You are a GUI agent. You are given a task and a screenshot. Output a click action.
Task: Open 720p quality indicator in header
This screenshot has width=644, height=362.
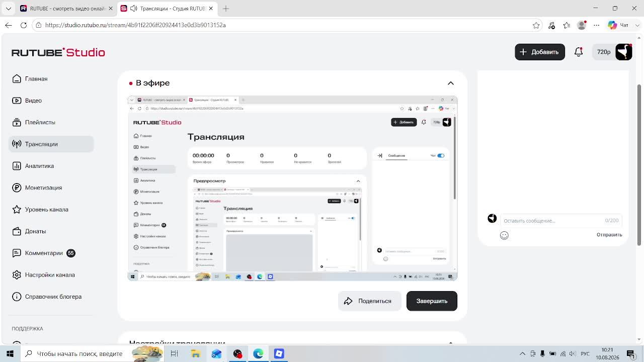pyautogui.click(x=604, y=52)
